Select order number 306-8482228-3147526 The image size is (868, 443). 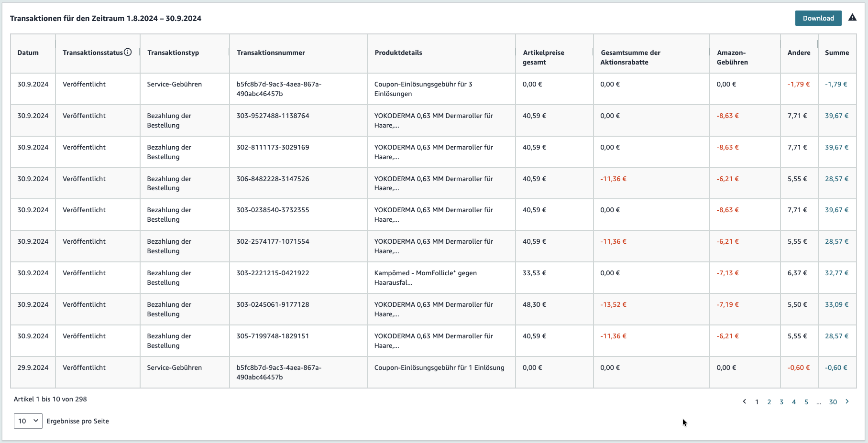(273, 179)
